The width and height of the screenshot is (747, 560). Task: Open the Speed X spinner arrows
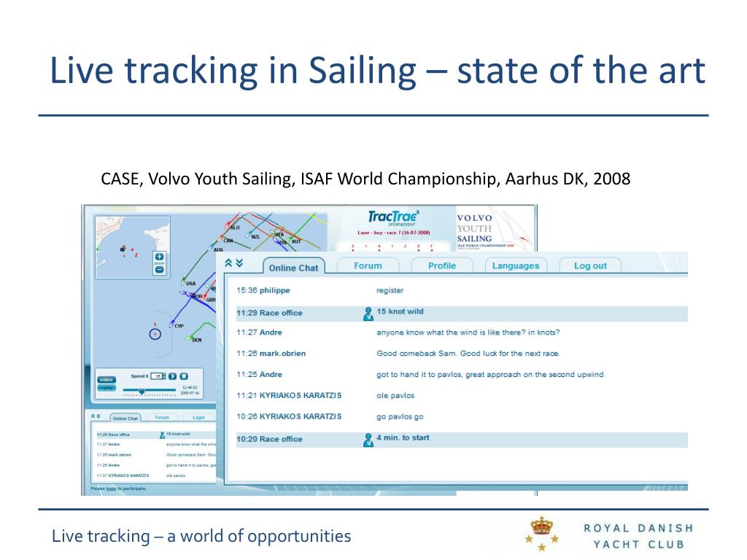(164, 376)
